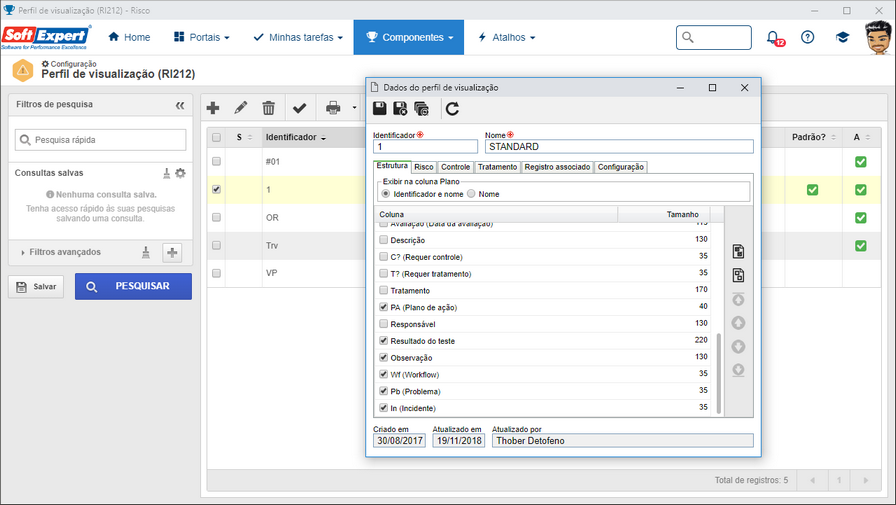
Task: Click the refresh arrow icon in dialog
Action: click(x=453, y=109)
